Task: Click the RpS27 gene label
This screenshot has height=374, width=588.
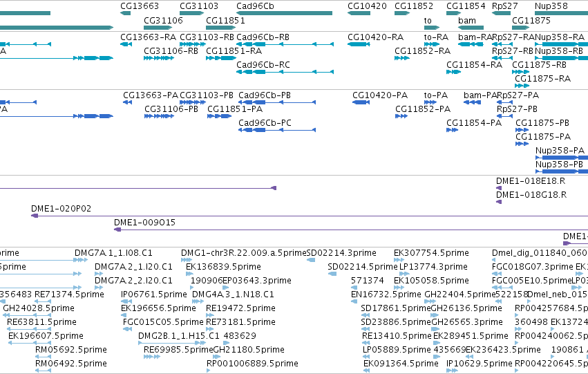Action: click(x=505, y=6)
